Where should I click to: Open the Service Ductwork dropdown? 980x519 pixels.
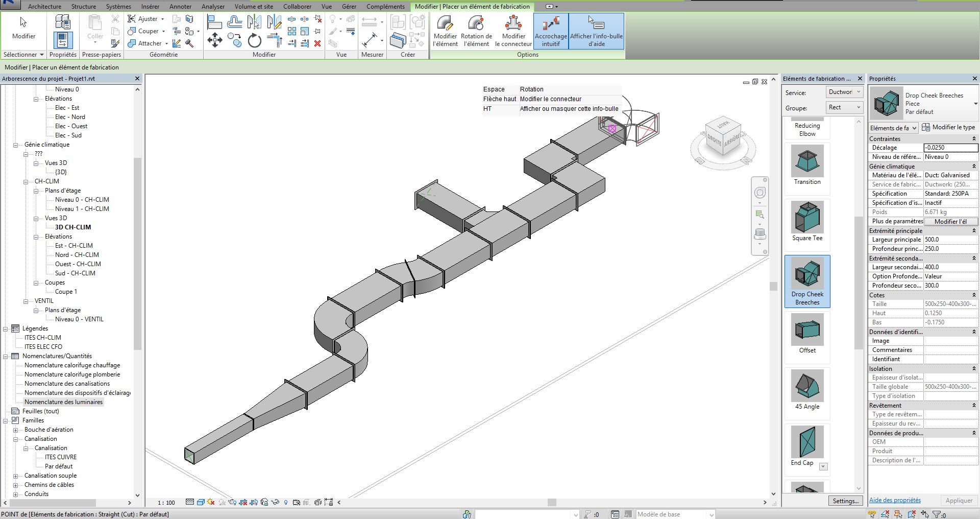pyautogui.click(x=844, y=92)
